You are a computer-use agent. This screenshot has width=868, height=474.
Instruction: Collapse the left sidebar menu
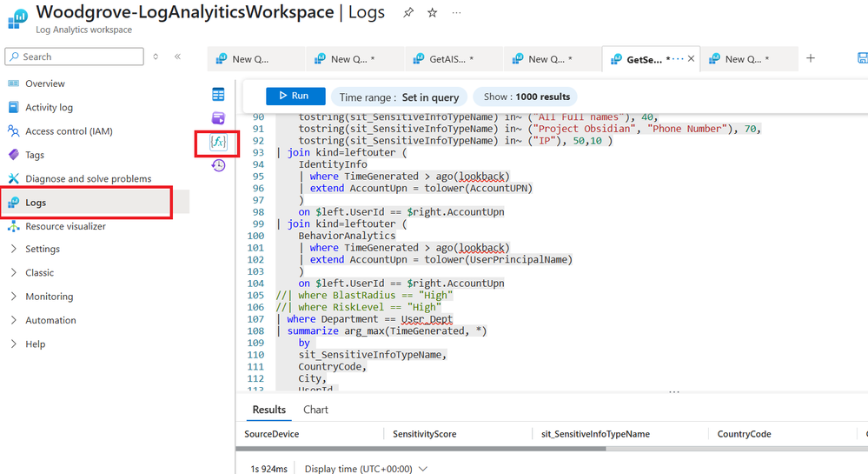point(177,57)
